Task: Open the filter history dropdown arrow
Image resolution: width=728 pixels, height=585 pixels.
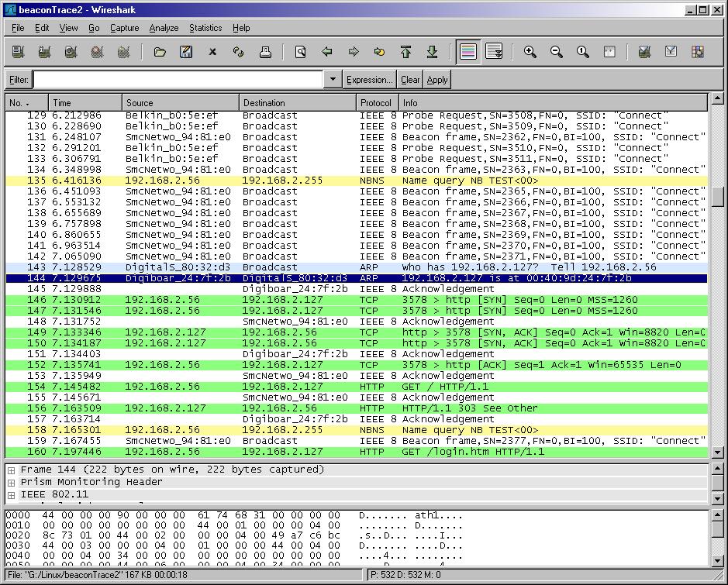Action: pos(333,80)
